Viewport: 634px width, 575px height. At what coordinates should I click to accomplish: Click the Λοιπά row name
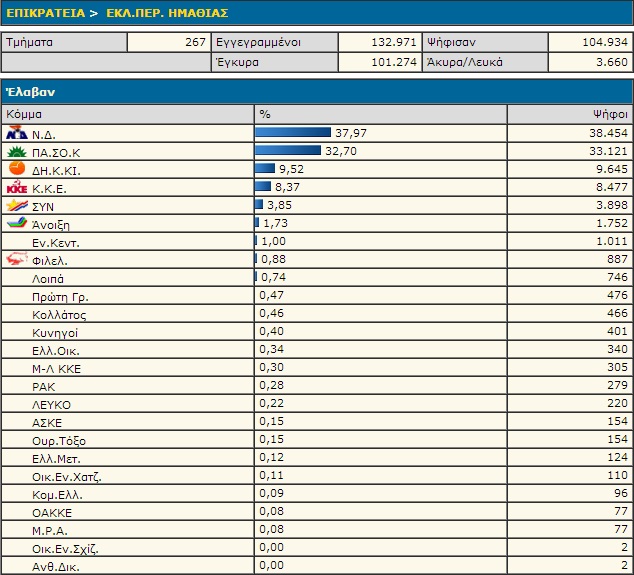[x=48, y=279]
